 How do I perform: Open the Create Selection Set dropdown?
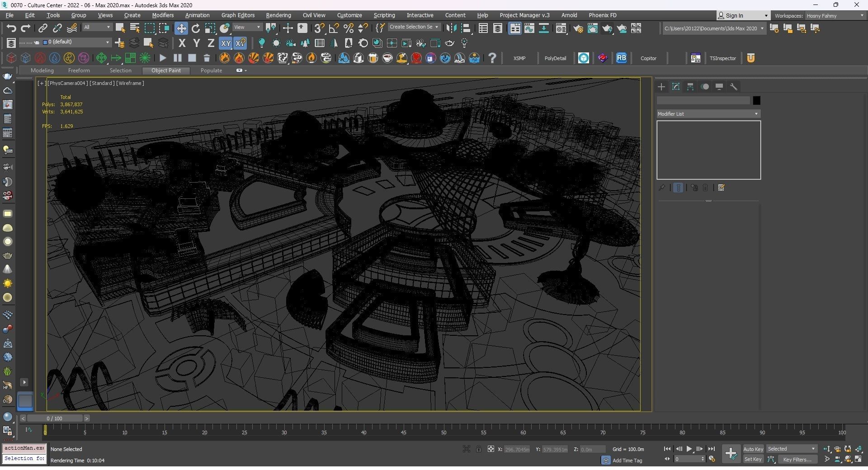pyautogui.click(x=414, y=27)
